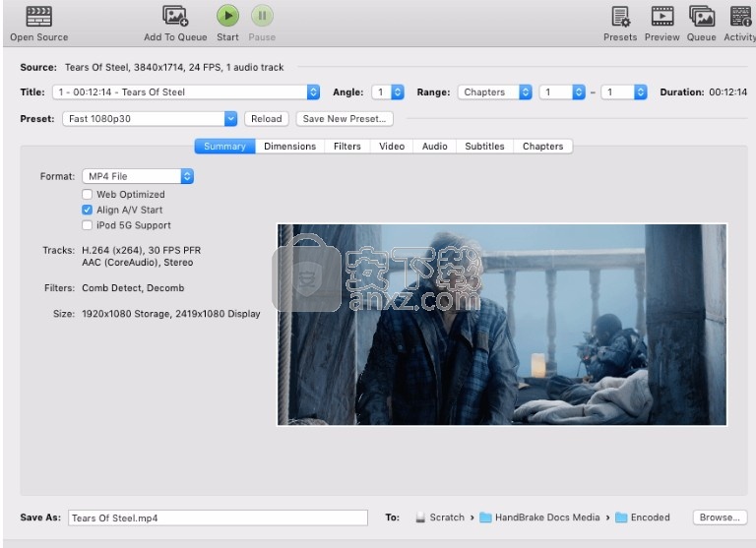Image resolution: width=756 pixels, height=548 pixels.
Task: Click the Scratch drive in the path
Action: (x=440, y=518)
